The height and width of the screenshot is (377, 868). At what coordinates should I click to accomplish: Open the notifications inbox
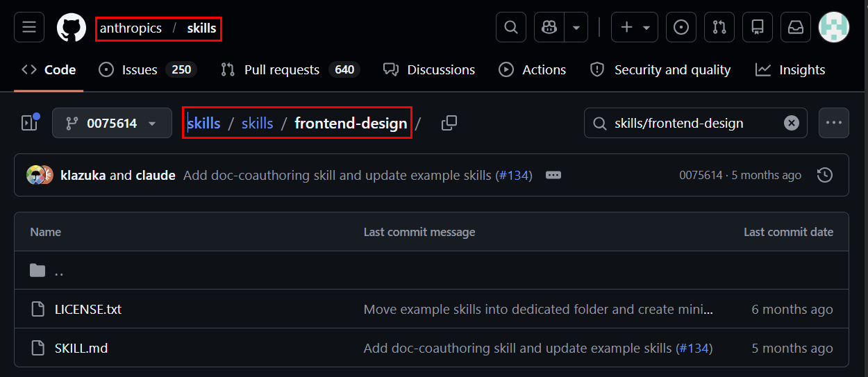(796, 27)
